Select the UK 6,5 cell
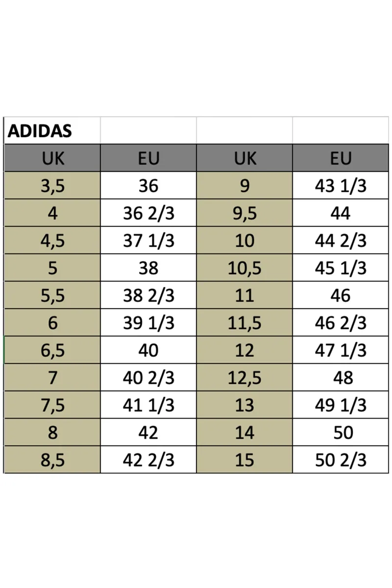The height and width of the screenshot is (588, 392). coord(52,350)
